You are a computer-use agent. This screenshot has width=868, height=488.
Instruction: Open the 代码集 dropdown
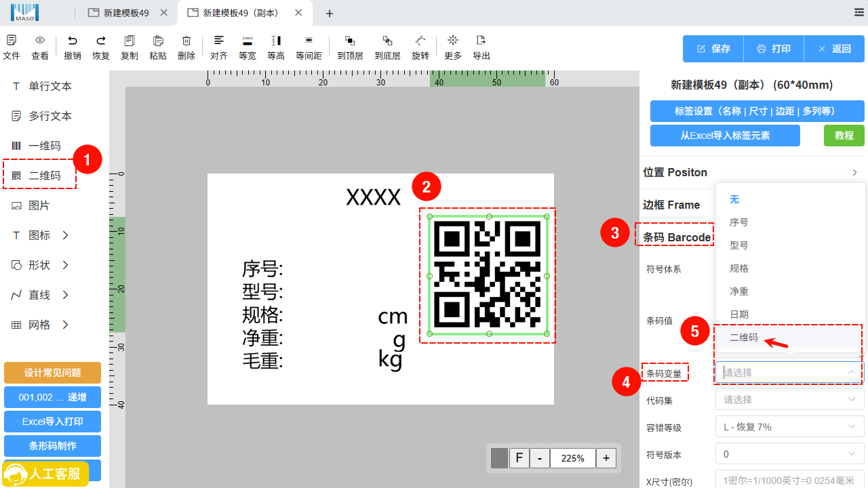(x=789, y=400)
